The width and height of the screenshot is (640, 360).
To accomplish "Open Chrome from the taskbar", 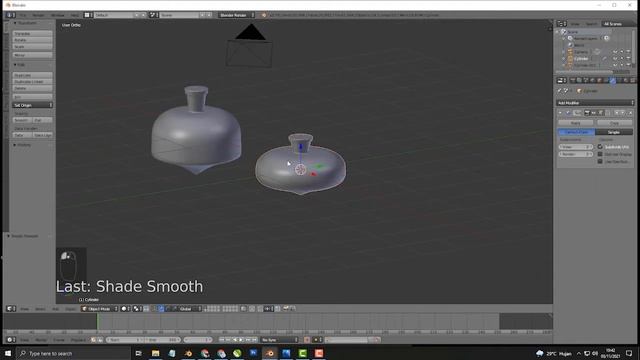I will 204,353.
